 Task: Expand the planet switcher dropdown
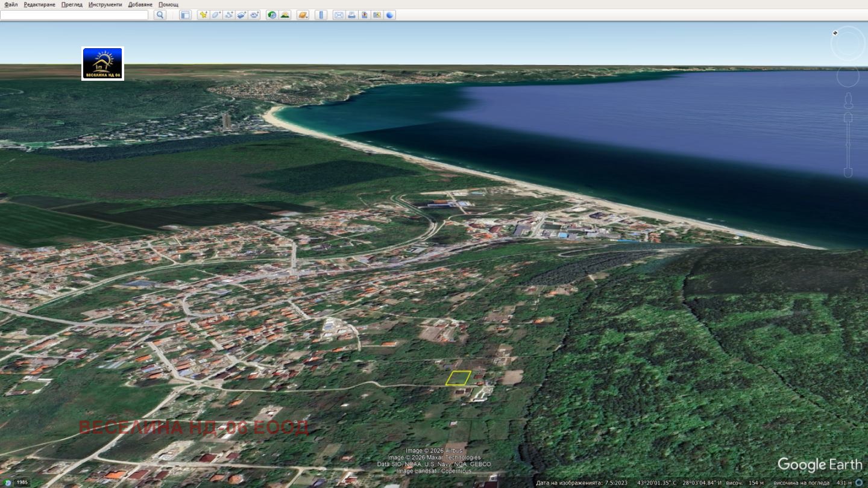303,15
